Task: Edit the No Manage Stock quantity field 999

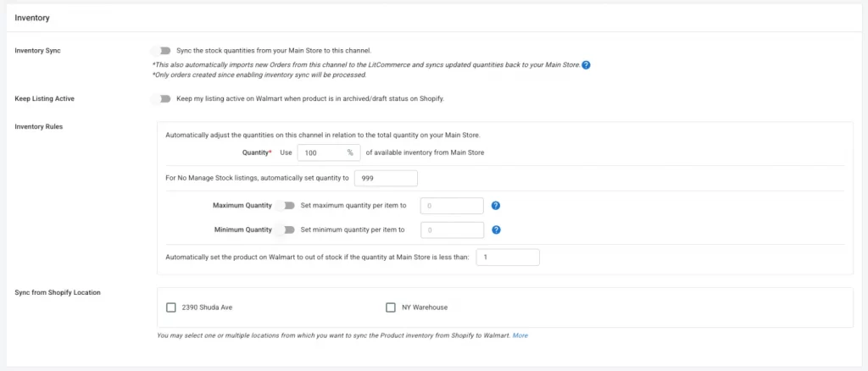Action: click(x=386, y=179)
